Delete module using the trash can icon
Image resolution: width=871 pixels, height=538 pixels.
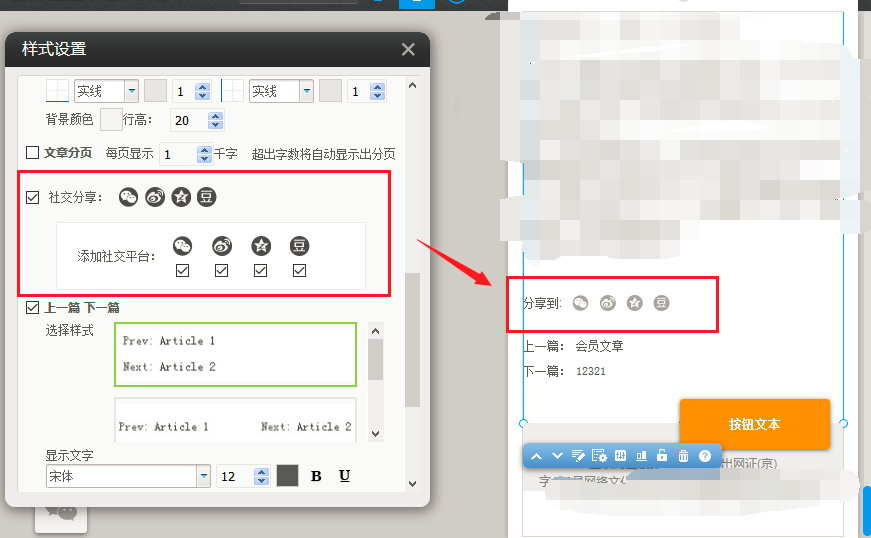[683, 456]
